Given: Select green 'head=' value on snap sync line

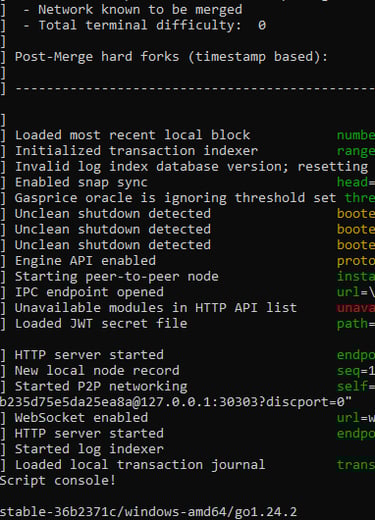Looking at the screenshot, I should click(356, 182).
